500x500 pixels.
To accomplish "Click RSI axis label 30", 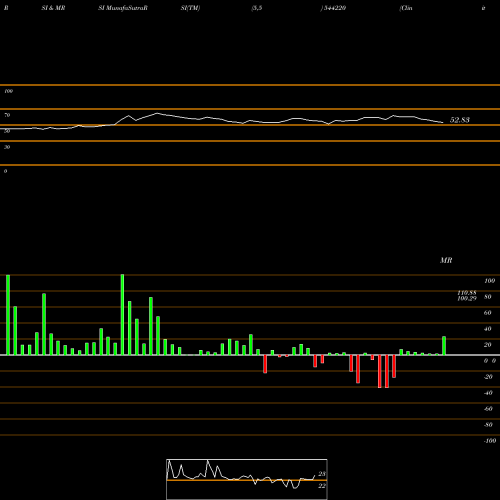I will click(7, 147).
